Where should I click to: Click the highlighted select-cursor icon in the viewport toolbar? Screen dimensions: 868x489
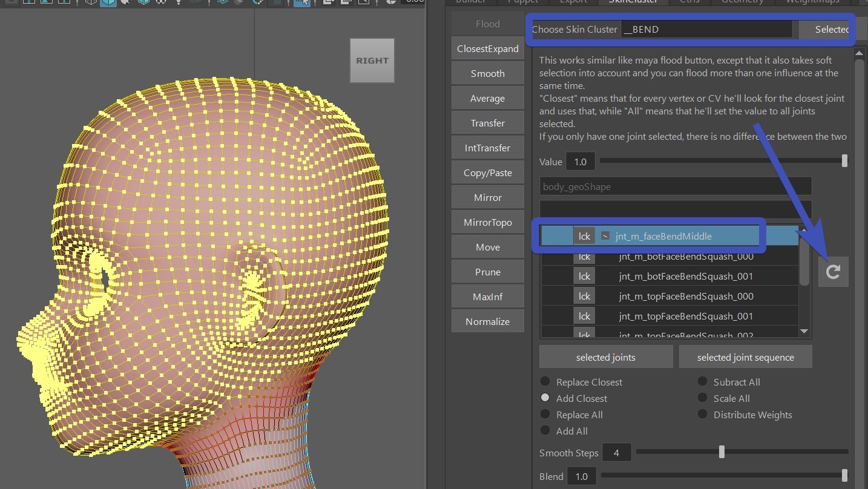tap(302, 2)
